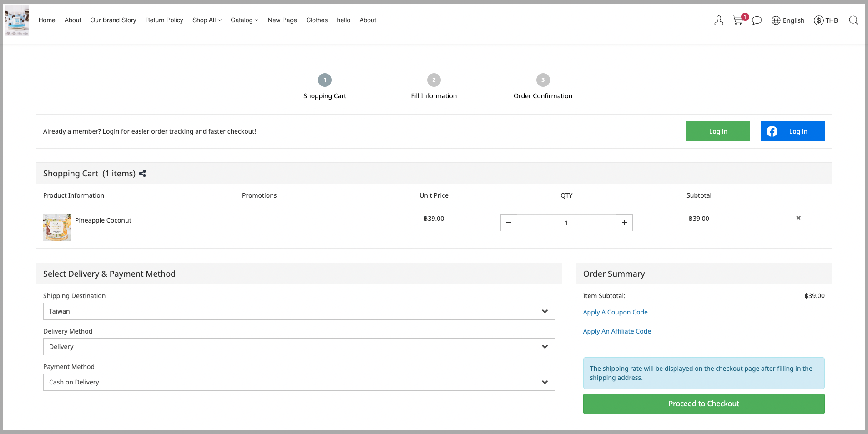Open the shopping cart icon
Screen dimensions: 868x434
[738, 20]
